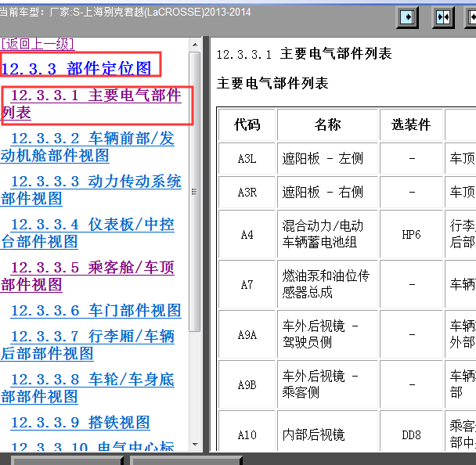476x465 pixels.
Task: Click the 遮阳板 - 右侧 cell
Action: point(327,192)
